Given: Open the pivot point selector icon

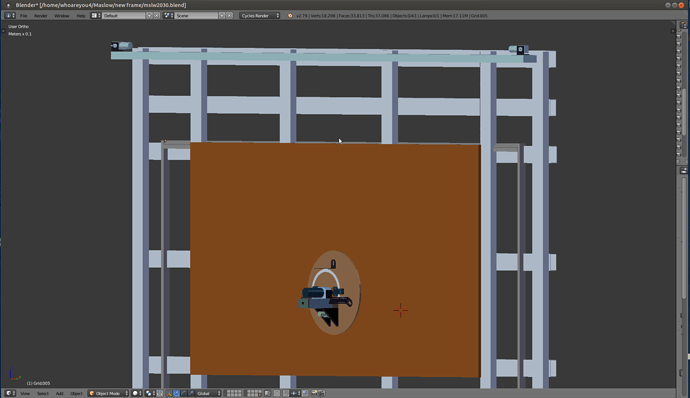Looking at the screenshot, I should point(150,393).
